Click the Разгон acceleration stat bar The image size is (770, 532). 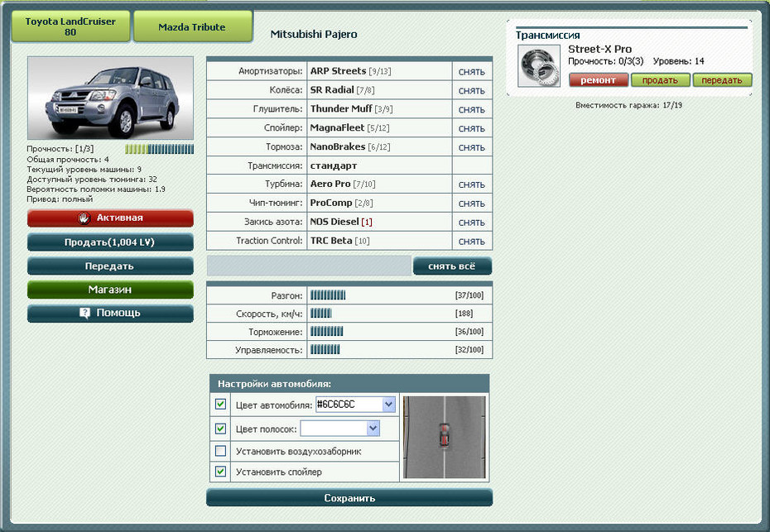pyautogui.click(x=328, y=295)
